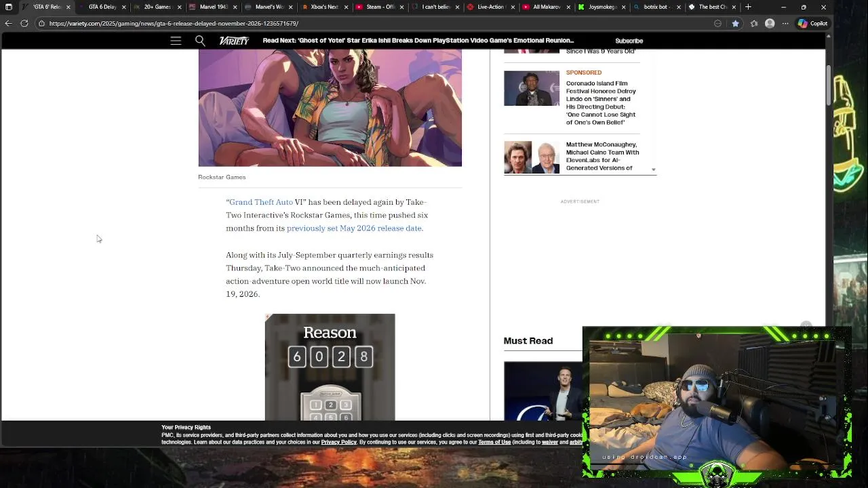The width and height of the screenshot is (868, 488).
Task: Open the waiver link in privacy notice
Action: (550, 442)
